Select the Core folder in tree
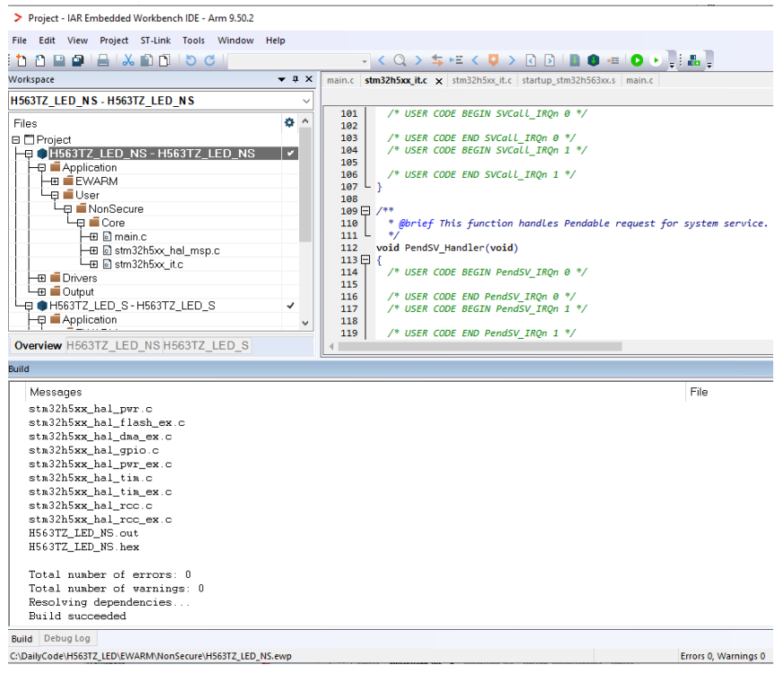Image resolution: width=784 pixels, height=674 pixels. [113, 223]
